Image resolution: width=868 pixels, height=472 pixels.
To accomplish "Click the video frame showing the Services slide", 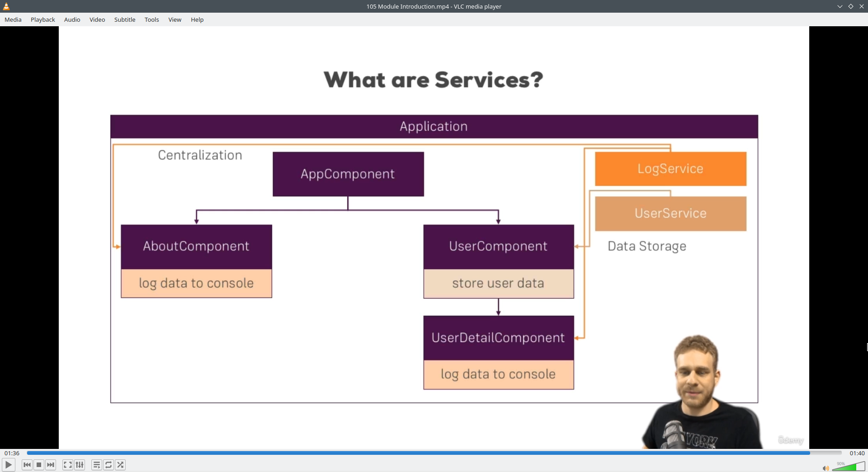I will (x=434, y=238).
